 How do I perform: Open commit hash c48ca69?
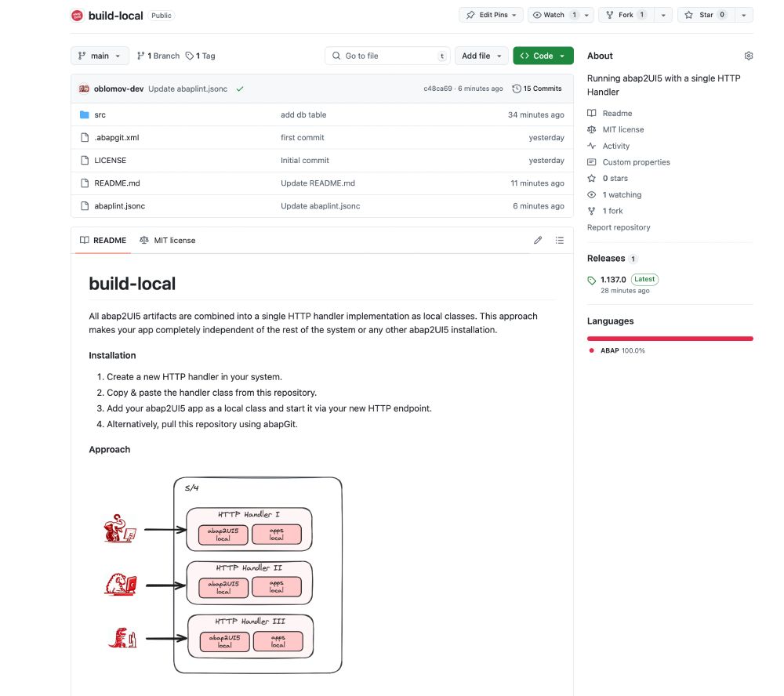click(437, 89)
